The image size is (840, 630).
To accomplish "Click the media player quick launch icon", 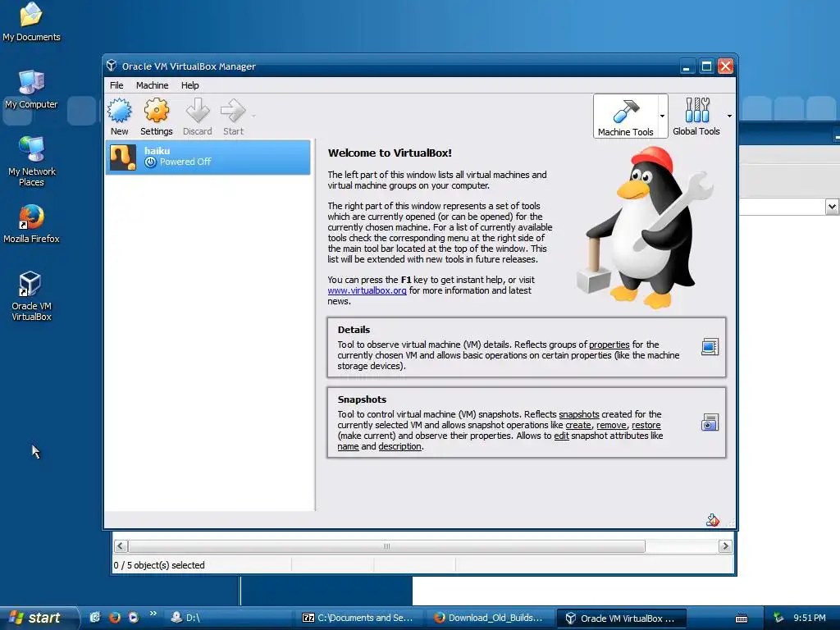I will [x=134, y=617].
